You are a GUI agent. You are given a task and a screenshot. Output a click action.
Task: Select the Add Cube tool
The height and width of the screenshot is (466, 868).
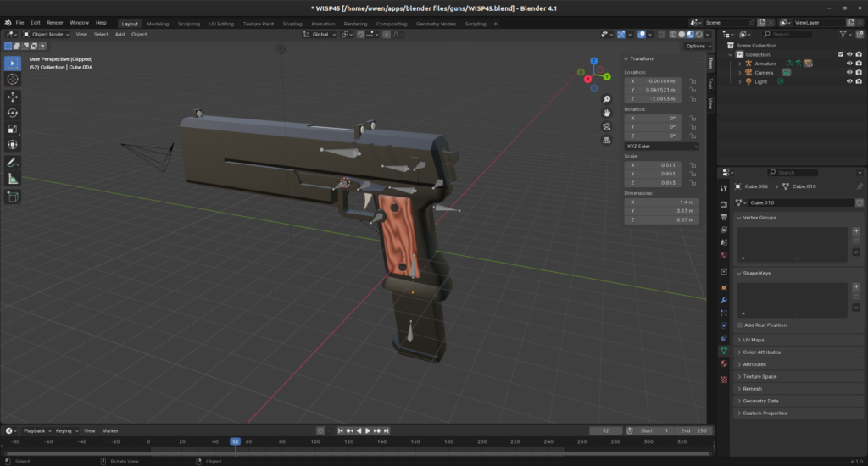12,197
